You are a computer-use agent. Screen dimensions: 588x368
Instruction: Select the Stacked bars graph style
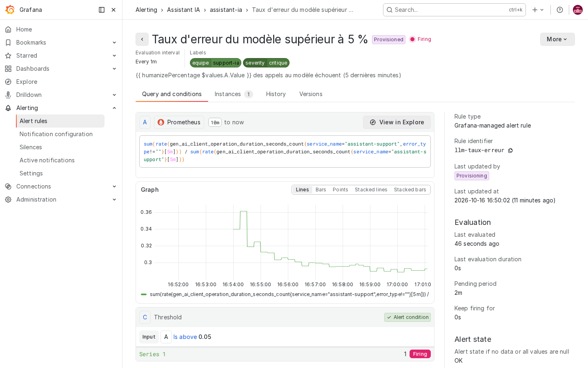click(410, 190)
